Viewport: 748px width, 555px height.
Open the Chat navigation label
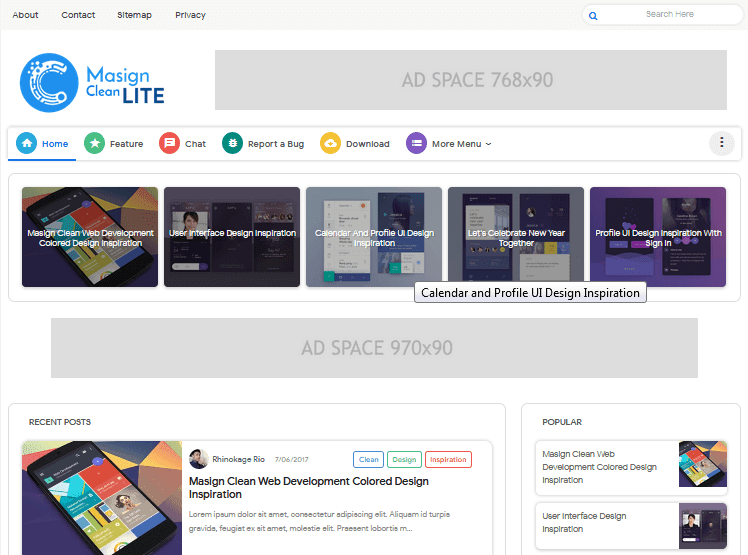(x=195, y=144)
